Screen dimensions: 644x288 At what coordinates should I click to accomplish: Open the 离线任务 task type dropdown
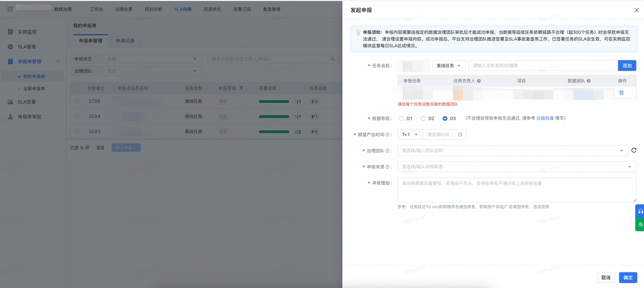tap(448, 66)
